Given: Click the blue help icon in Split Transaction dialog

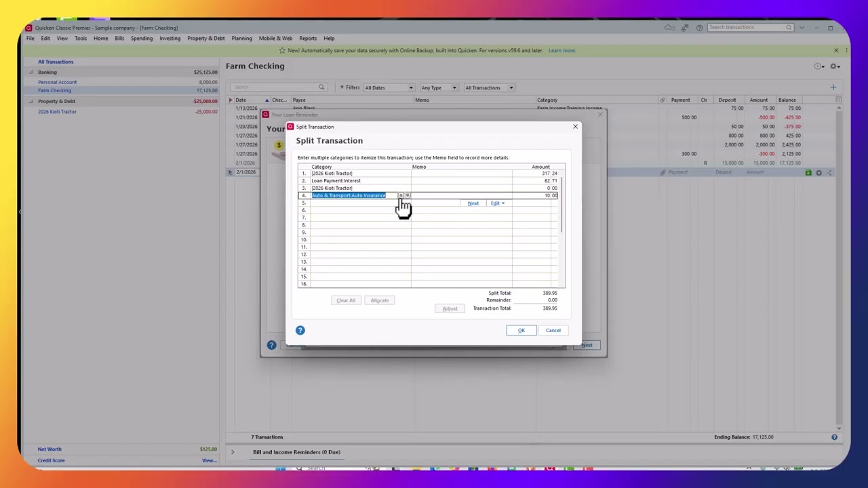Looking at the screenshot, I should coord(300,330).
